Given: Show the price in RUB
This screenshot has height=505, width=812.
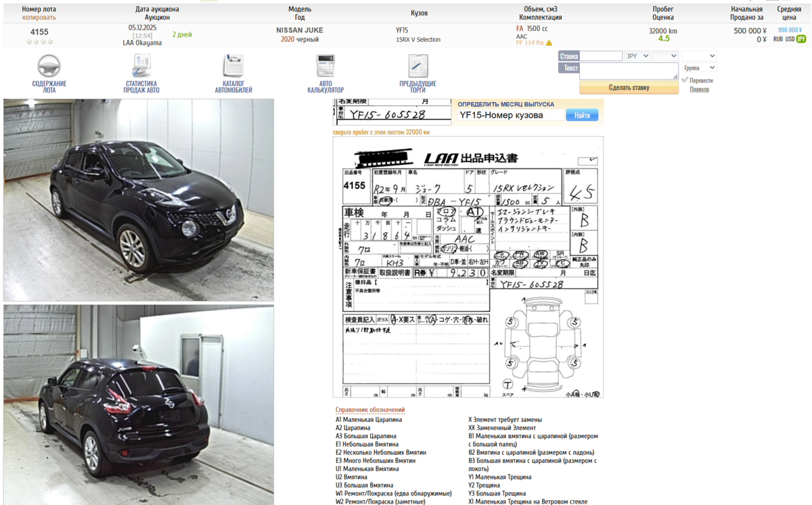Looking at the screenshot, I should (778, 39).
